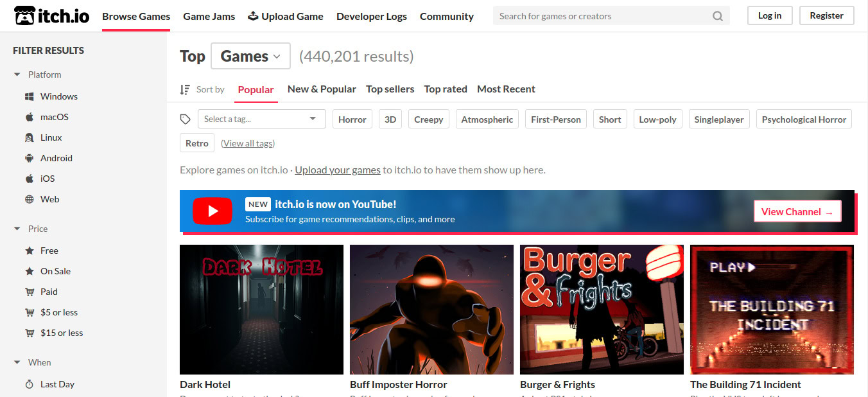Click the YouTube play logo in banner
Screen dimensions: 868x397
(x=213, y=211)
